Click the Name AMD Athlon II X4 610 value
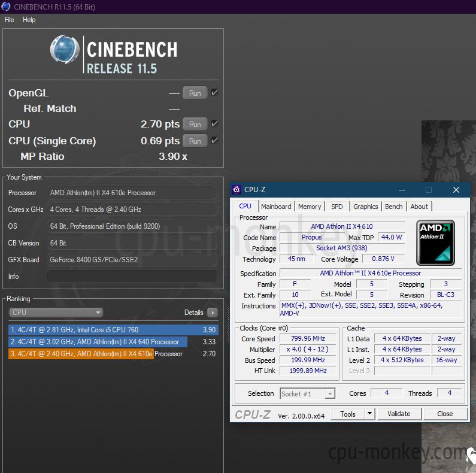Screen dimensions: 476x473 pyautogui.click(x=342, y=226)
